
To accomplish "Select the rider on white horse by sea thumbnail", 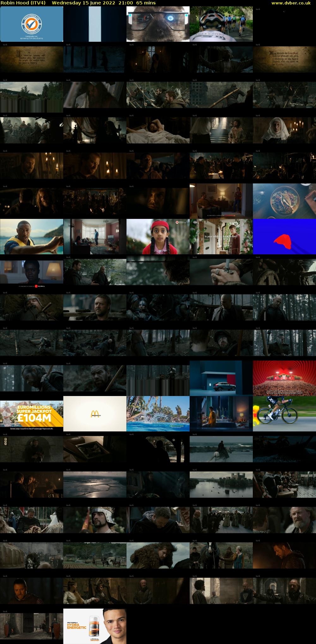I will (x=221, y=449).
